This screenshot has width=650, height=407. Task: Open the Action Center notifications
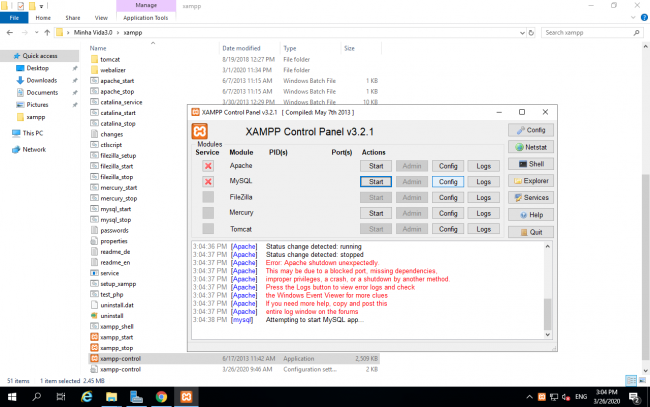click(634, 397)
